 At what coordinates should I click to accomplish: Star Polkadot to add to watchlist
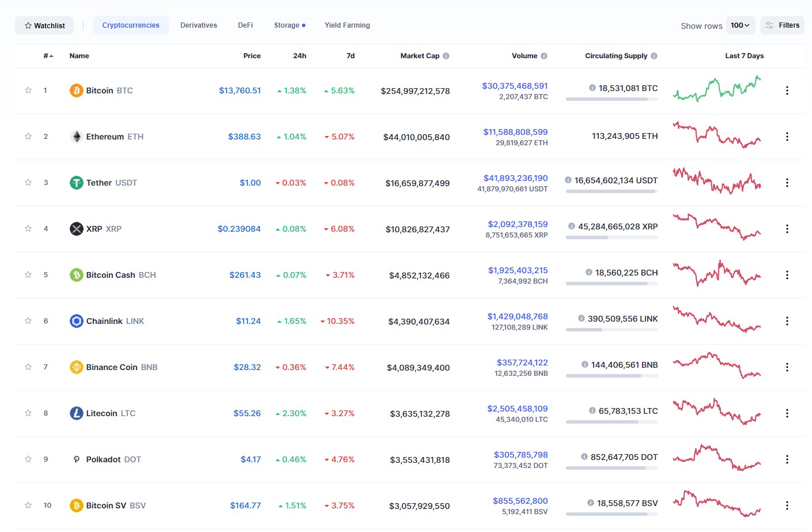[x=28, y=459]
